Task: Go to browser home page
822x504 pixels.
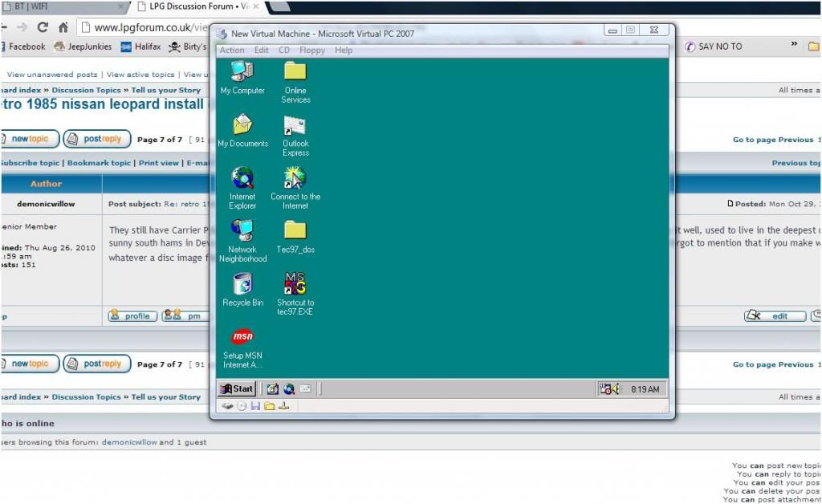Action: coord(63,27)
